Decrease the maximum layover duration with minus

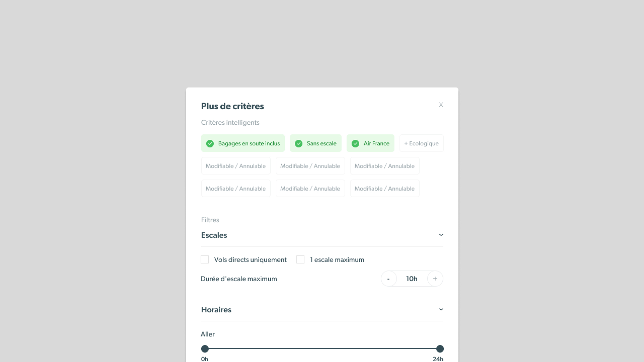point(388,279)
